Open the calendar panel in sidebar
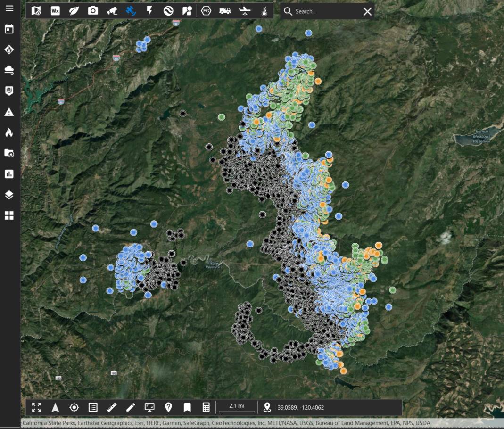This screenshot has width=504, height=429. pyautogui.click(x=9, y=29)
